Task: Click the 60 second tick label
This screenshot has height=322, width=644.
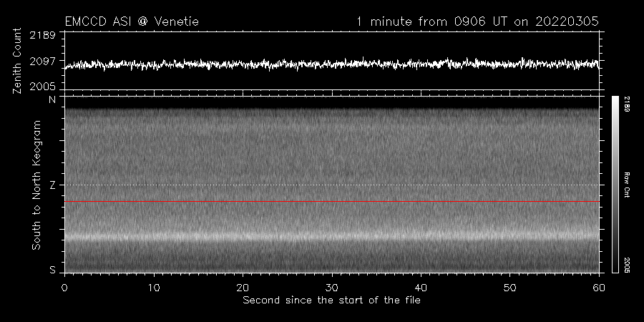Action: click(598, 287)
